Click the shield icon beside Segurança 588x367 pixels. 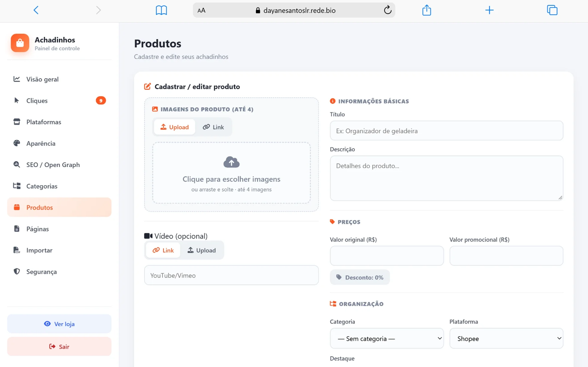17,271
